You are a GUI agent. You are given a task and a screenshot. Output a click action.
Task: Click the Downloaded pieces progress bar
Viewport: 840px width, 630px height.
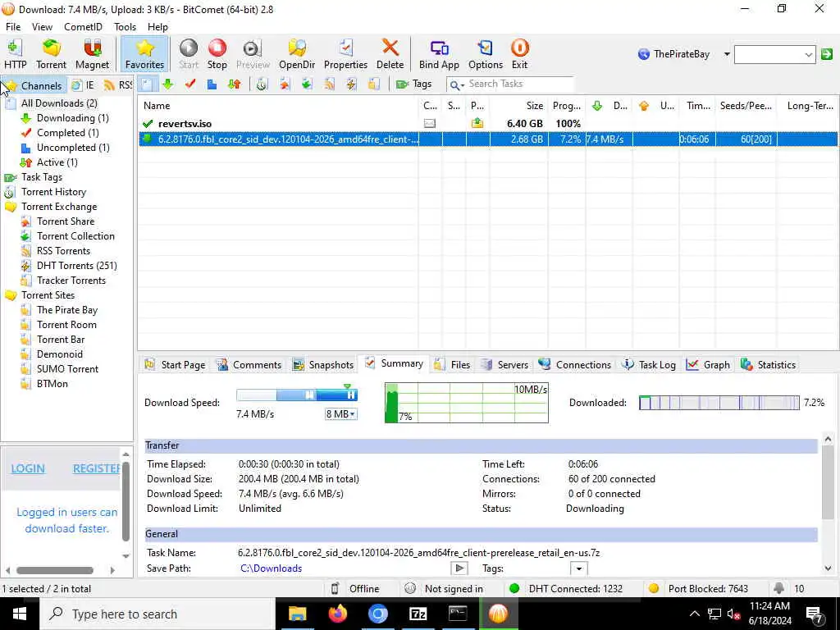[x=719, y=403]
